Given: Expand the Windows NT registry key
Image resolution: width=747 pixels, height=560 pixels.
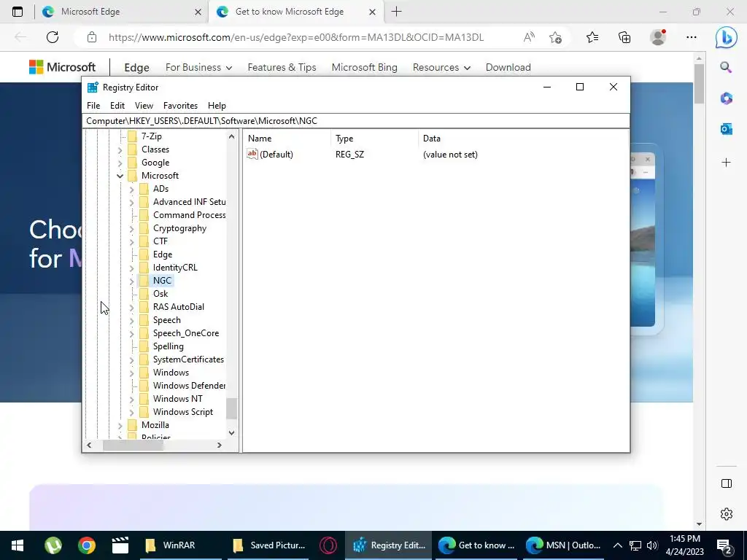Looking at the screenshot, I should (132, 400).
